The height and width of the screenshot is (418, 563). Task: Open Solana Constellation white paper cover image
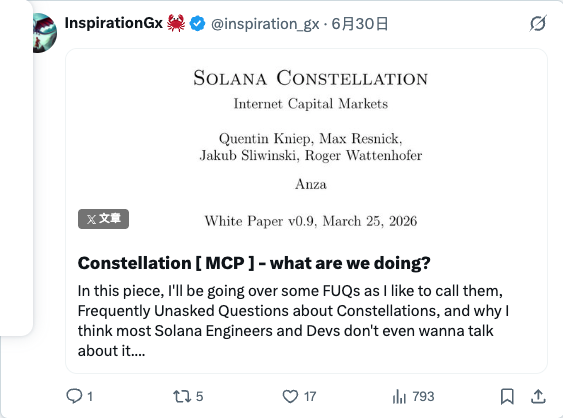[x=307, y=144]
